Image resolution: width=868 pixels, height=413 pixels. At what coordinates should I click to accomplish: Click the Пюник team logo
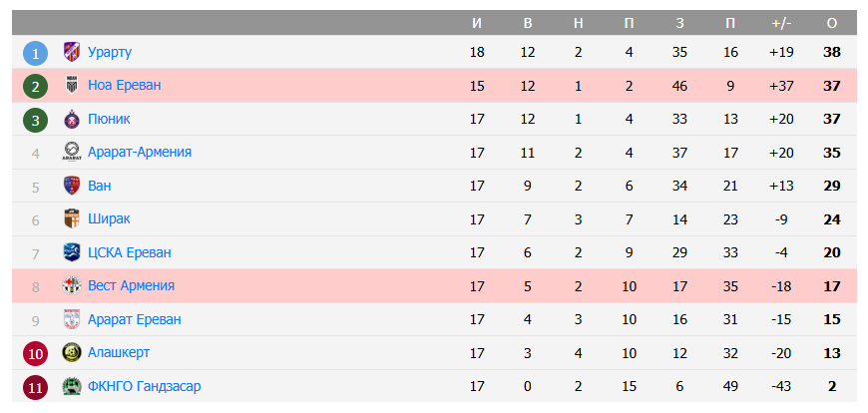(x=71, y=119)
